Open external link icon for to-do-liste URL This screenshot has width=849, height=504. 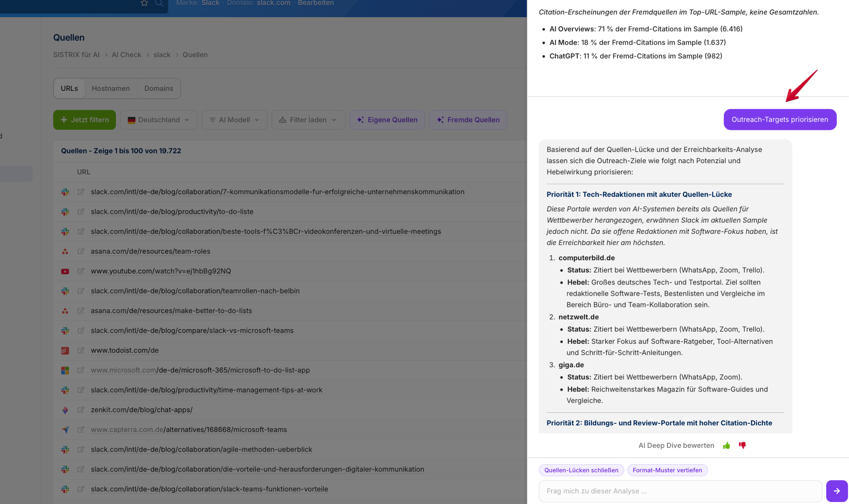click(81, 212)
